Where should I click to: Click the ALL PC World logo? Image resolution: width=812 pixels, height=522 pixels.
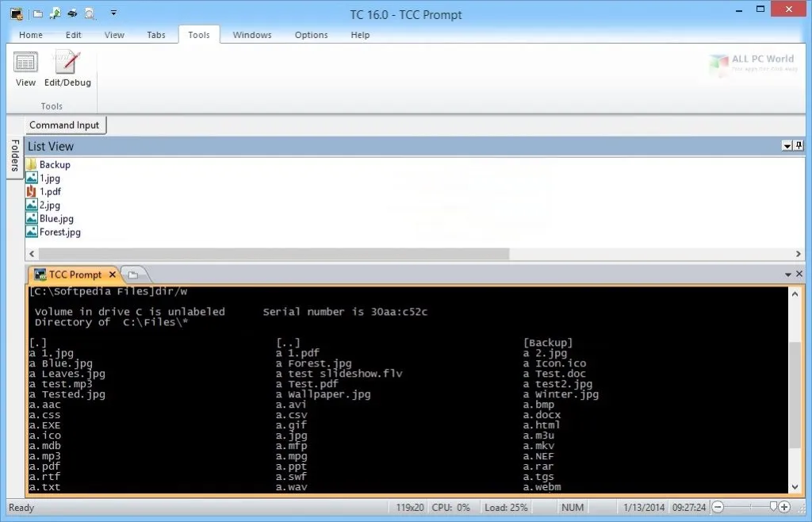tap(753, 65)
